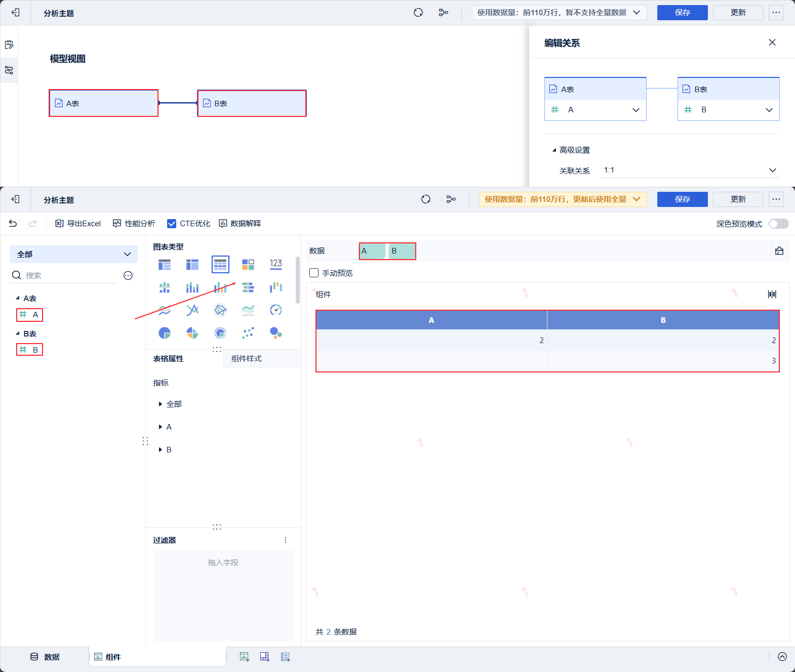Viewport: 795px width, 672px height.
Task: Enable the 手动预览 checkbox
Action: point(314,273)
